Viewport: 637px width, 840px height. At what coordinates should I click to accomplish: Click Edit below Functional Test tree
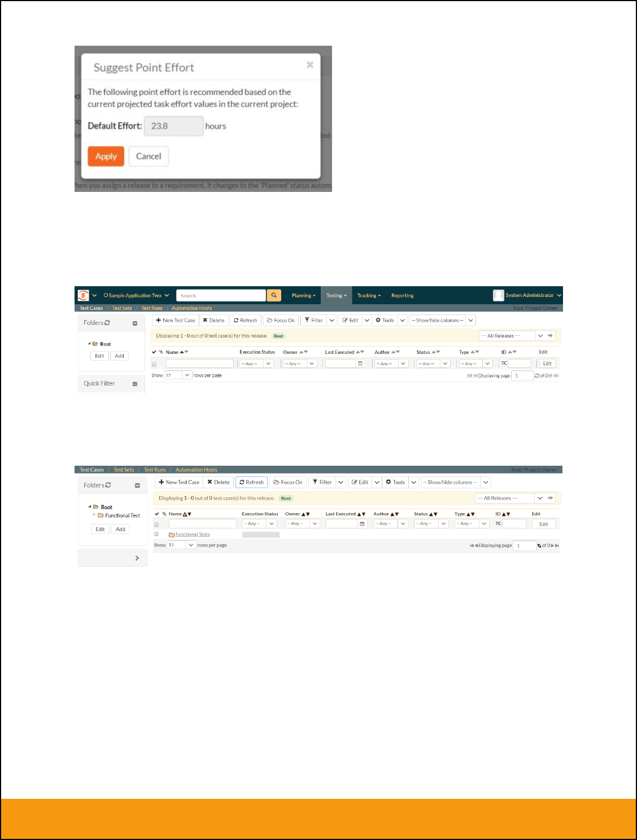click(100, 529)
